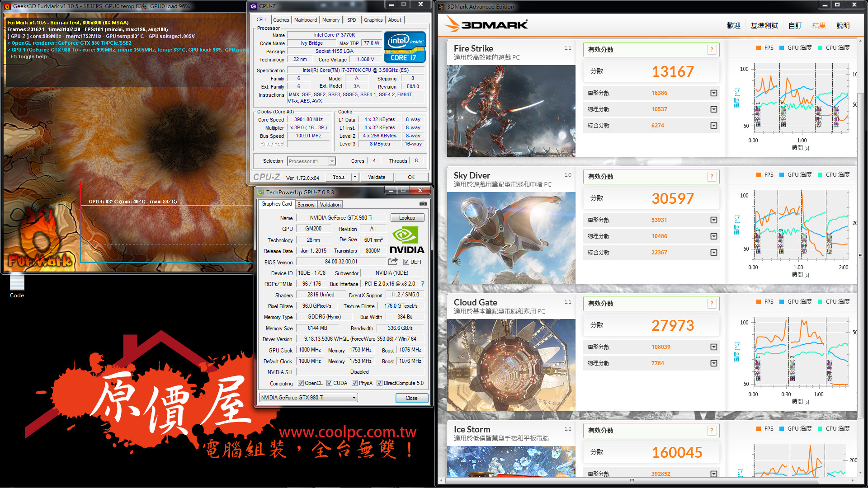868x488 pixels.
Task: Click Sky Diver help question mark icon
Action: [x=712, y=177]
